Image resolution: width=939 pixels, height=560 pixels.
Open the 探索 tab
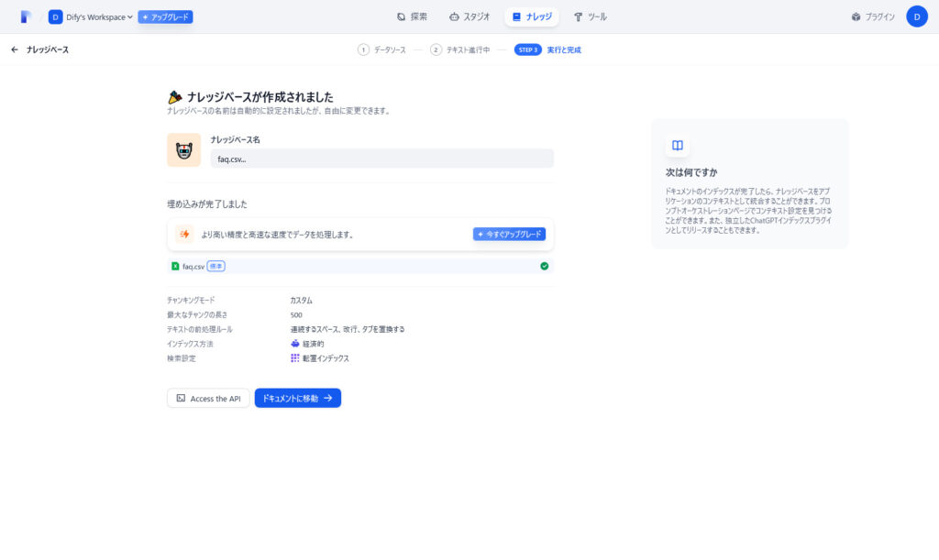coord(412,16)
